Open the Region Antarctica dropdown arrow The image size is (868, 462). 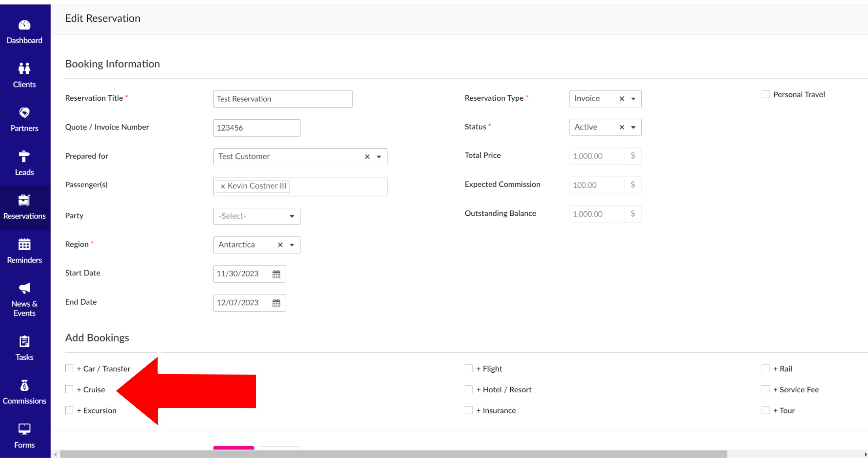(292, 245)
